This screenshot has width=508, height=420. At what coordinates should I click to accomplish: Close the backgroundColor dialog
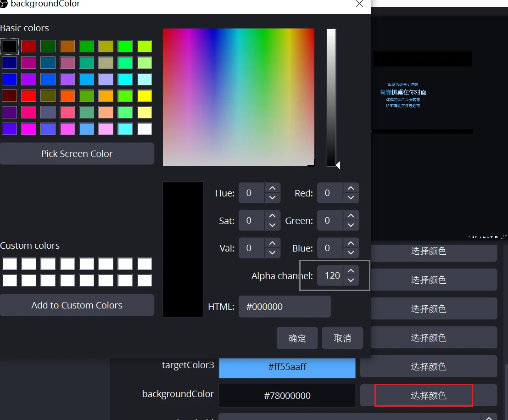pyautogui.click(x=359, y=4)
